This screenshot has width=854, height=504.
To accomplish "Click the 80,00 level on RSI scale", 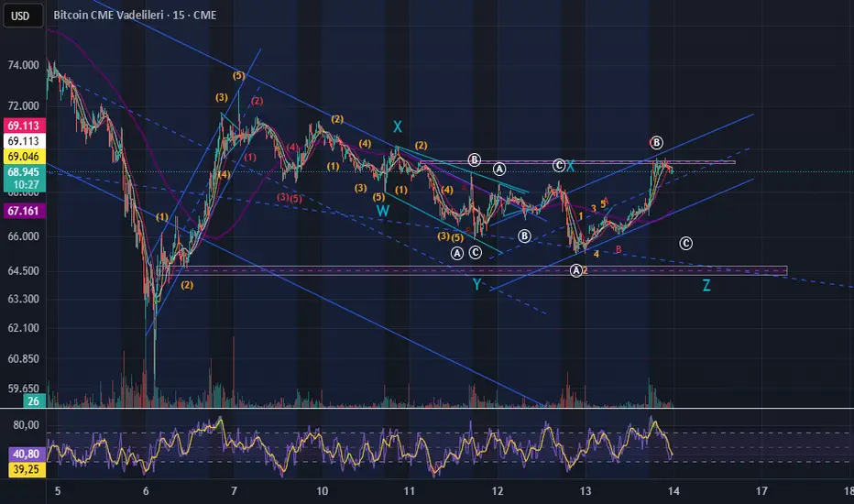I will [x=25, y=425].
